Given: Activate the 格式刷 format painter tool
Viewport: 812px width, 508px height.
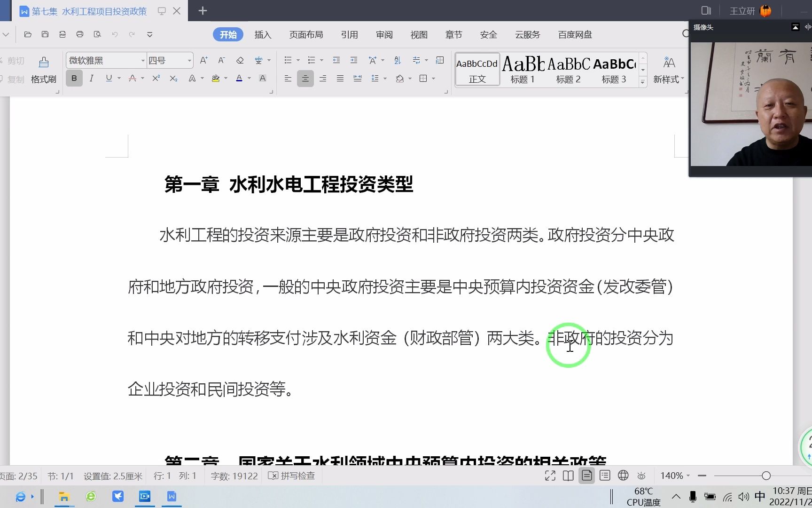Looking at the screenshot, I should 43,70.
